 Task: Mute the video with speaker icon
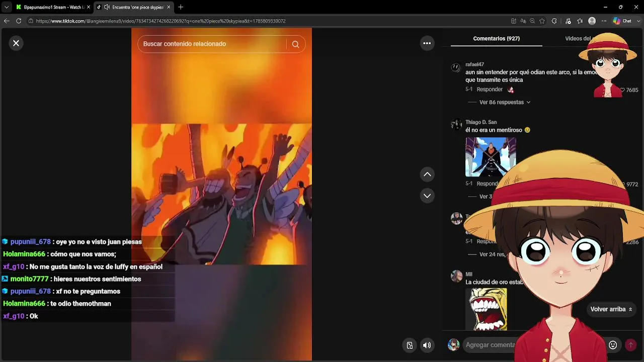[x=427, y=345]
